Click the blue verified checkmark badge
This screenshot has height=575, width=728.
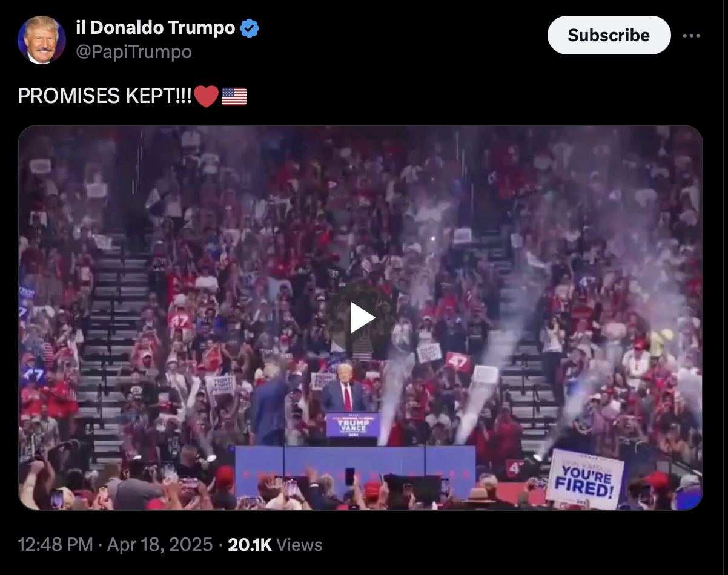[x=250, y=28]
